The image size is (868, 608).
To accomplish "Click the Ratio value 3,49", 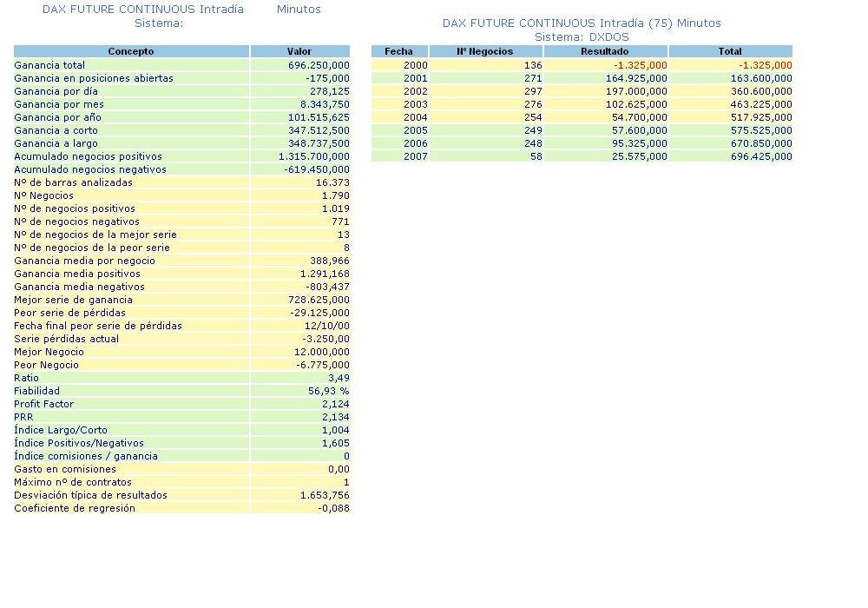I will (339, 378).
